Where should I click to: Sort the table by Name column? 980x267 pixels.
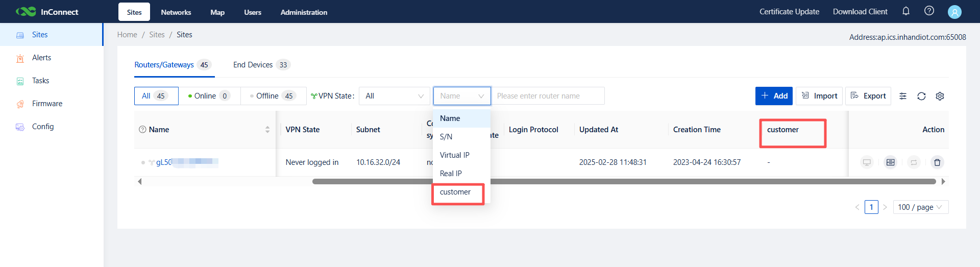click(x=267, y=130)
